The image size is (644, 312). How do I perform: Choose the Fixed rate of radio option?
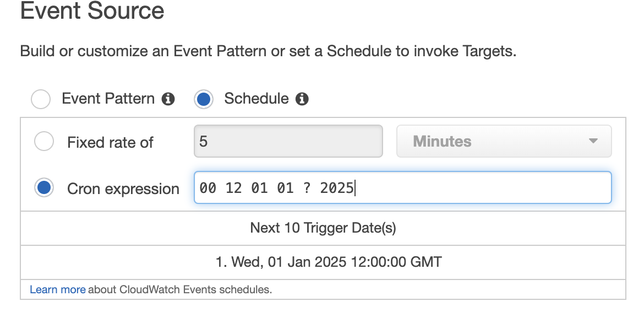pos(44,142)
